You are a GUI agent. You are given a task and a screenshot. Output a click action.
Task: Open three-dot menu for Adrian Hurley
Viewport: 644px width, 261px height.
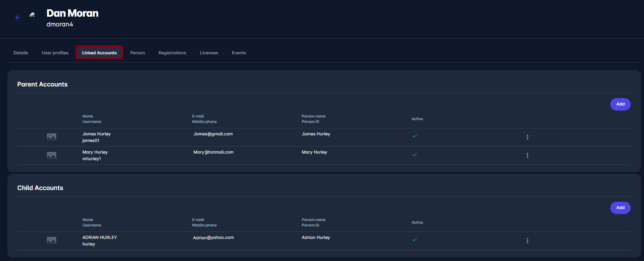527,240
